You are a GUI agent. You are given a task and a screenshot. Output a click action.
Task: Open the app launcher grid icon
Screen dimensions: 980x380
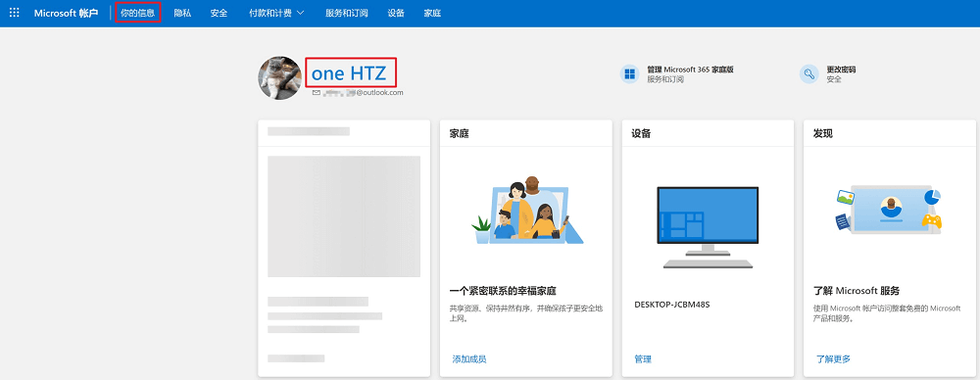[15, 13]
